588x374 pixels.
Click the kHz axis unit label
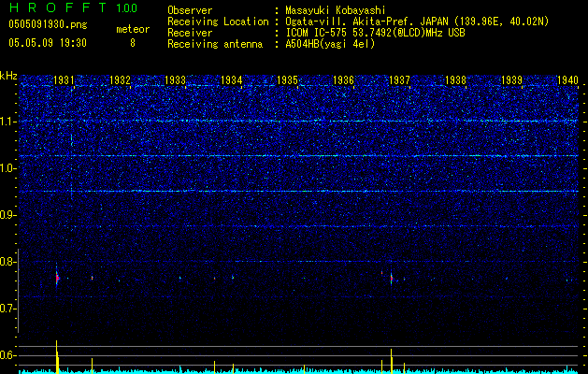point(8,76)
